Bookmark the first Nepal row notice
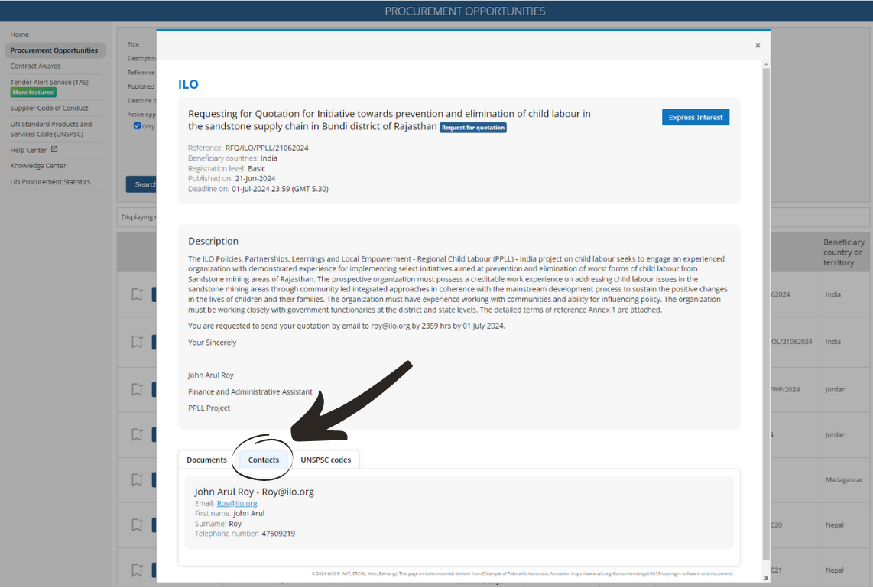873x588 pixels. point(137,525)
